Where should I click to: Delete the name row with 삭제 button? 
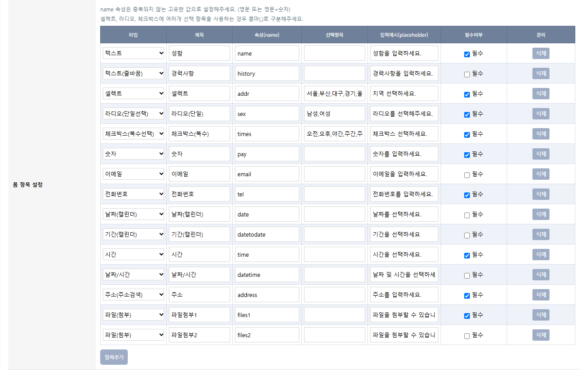point(541,53)
